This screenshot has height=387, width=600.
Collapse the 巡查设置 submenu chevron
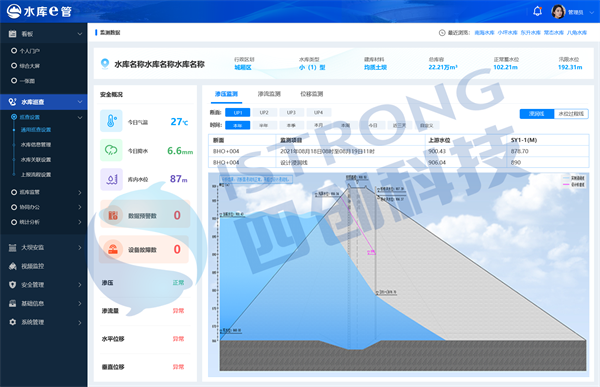click(80, 117)
